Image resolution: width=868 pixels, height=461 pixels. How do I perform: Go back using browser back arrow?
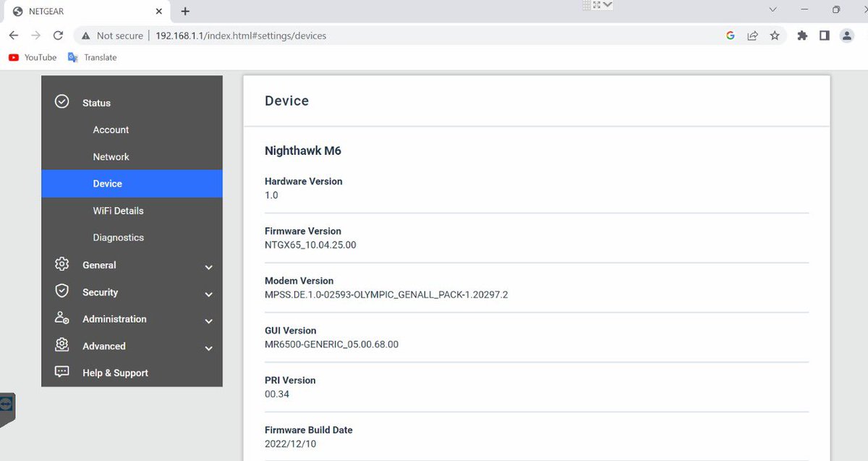[14, 35]
